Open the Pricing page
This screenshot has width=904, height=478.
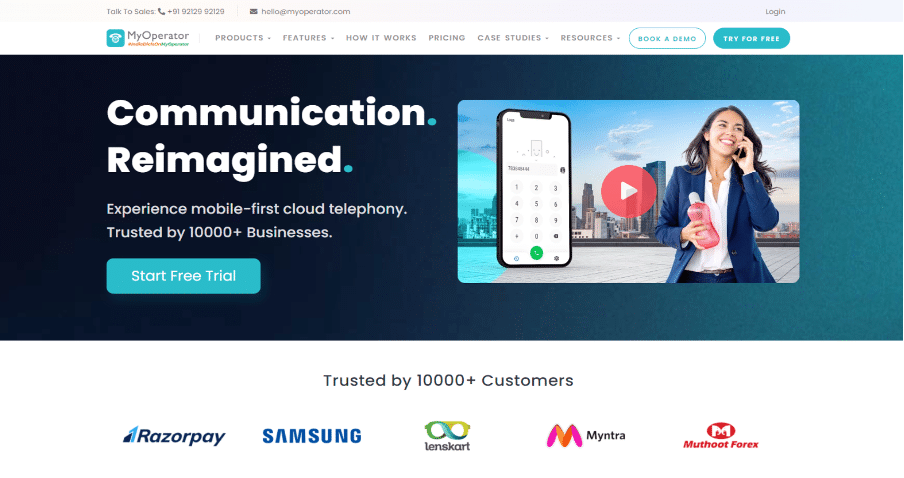pos(447,38)
